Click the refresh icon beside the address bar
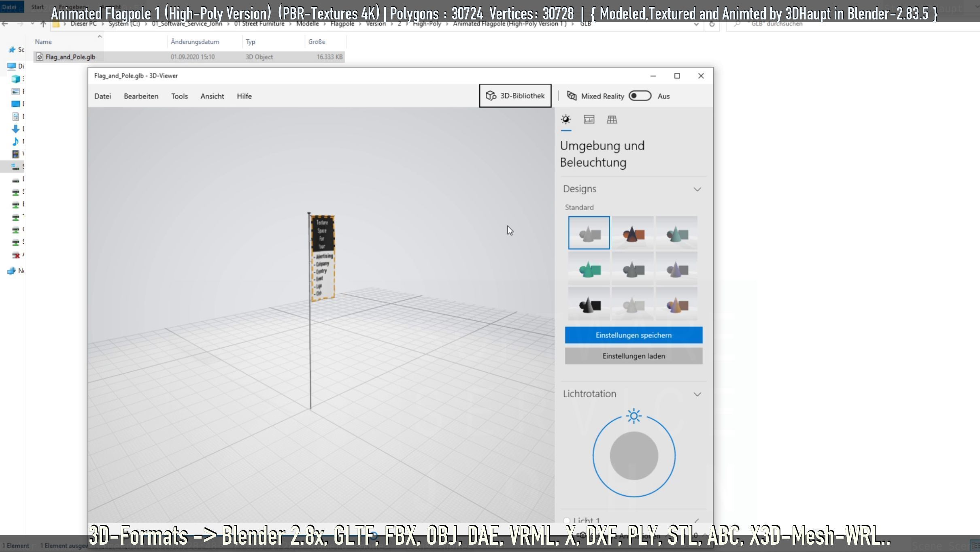 tap(712, 24)
